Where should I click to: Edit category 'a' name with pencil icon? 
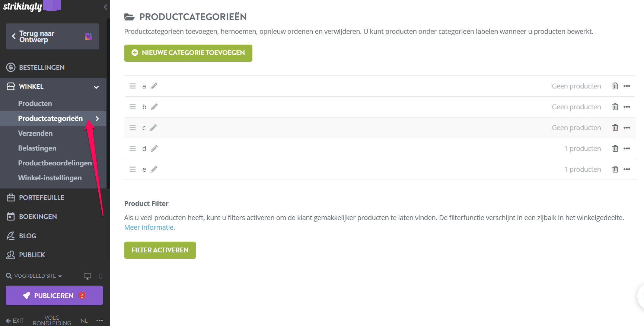pyautogui.click(x=154, y=86)
